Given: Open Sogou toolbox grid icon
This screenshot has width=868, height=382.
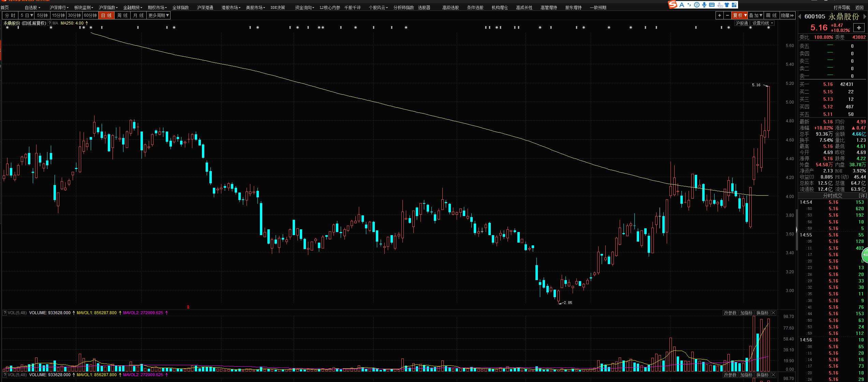Looking at the screenshot, I should pos(734,5).
